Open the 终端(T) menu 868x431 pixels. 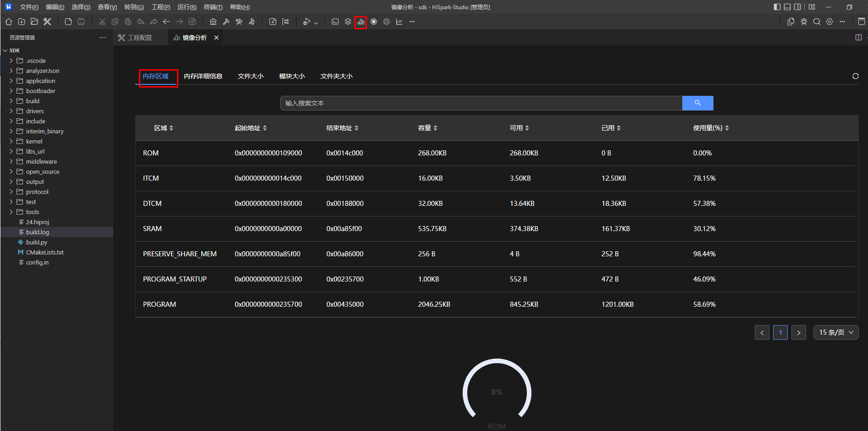[213, 7]
